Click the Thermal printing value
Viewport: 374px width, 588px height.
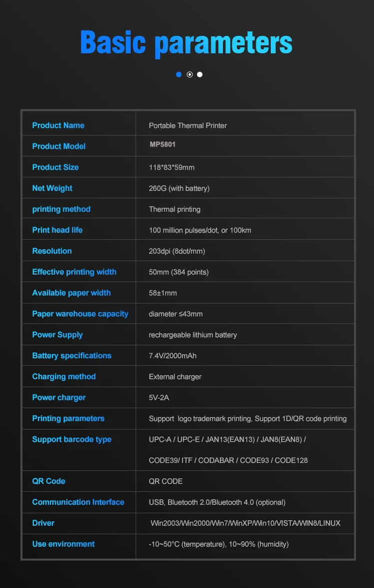(175, 209)
